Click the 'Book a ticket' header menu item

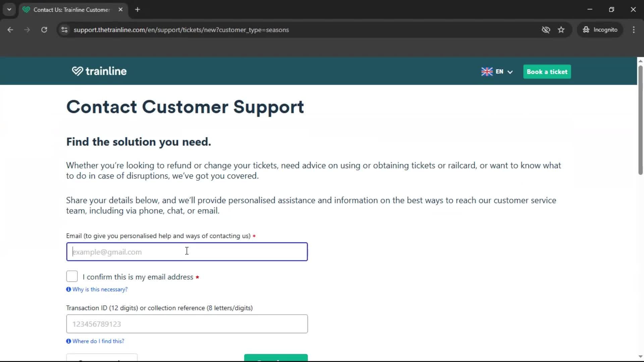point(547,72)
